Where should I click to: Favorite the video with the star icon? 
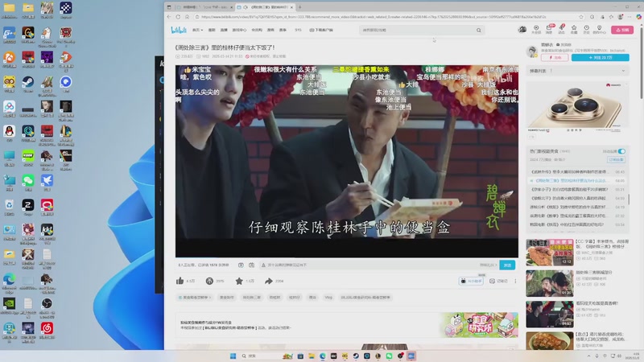coord(239,281)
